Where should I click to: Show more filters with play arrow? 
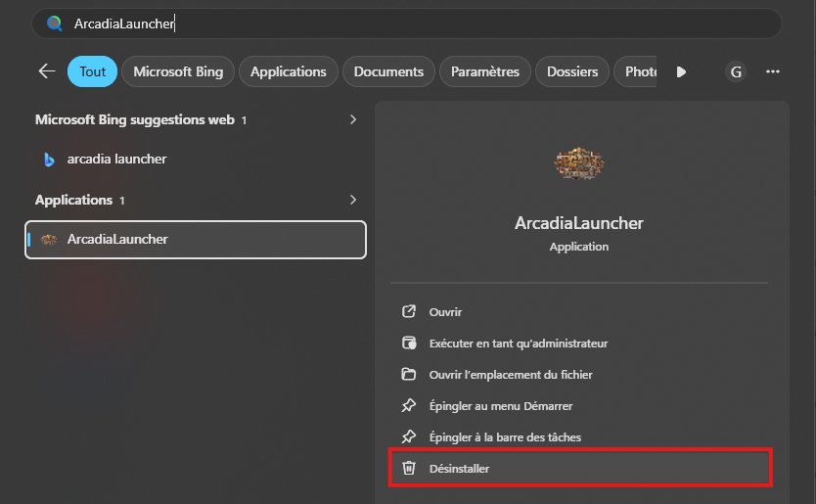click(x=681, y=71)
